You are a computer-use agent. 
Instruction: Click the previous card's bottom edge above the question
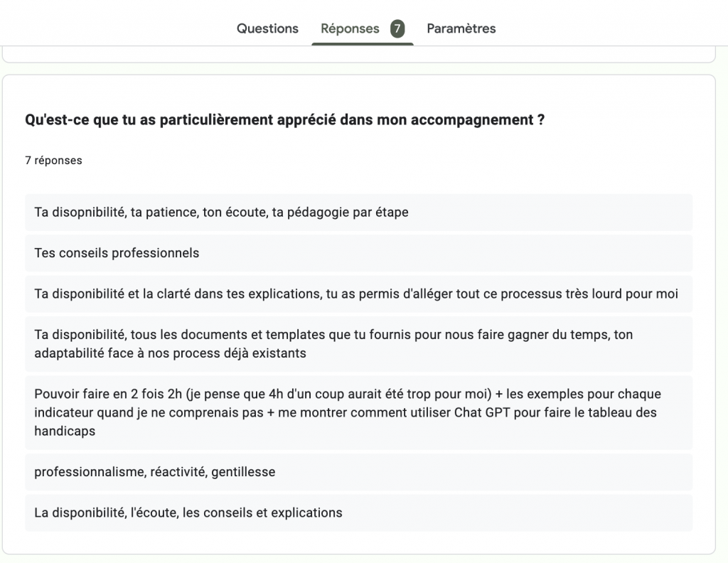coord(358,62)
